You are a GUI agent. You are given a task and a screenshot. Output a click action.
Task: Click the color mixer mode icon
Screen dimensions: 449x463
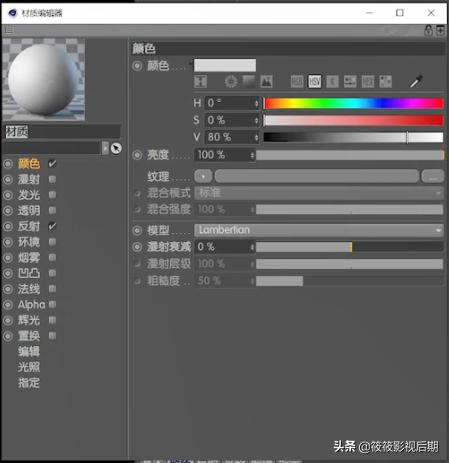click(x=350, y=81)
